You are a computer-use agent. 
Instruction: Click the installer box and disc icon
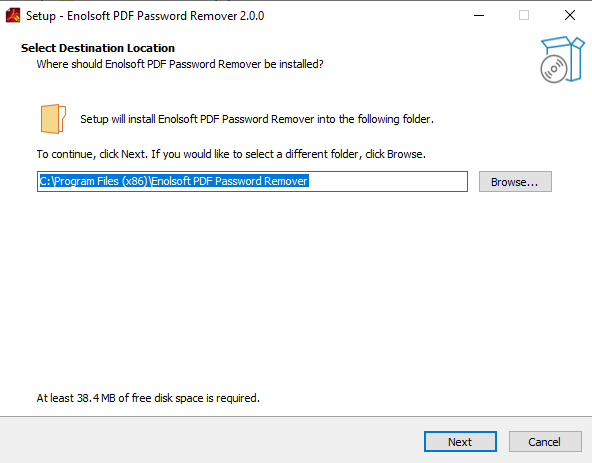[x=562, y=59]
